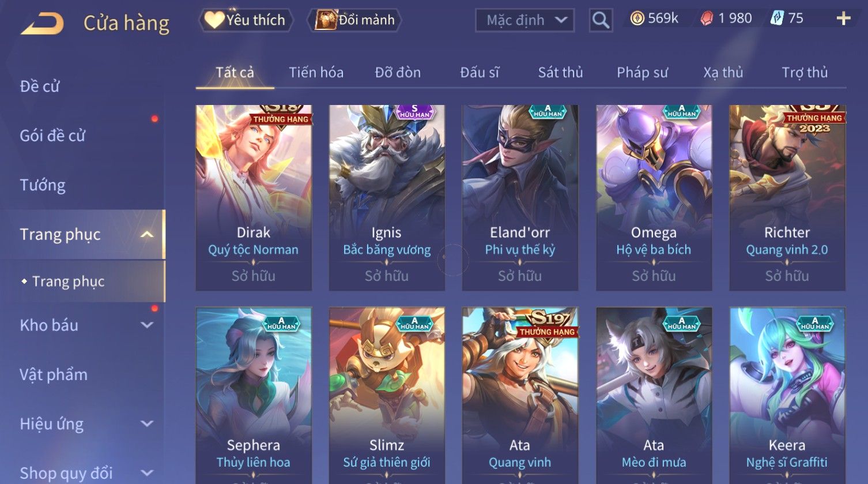Tap the blue voucher currency icon
Viewport: 868px width, 484px height.
pos(777,18)
